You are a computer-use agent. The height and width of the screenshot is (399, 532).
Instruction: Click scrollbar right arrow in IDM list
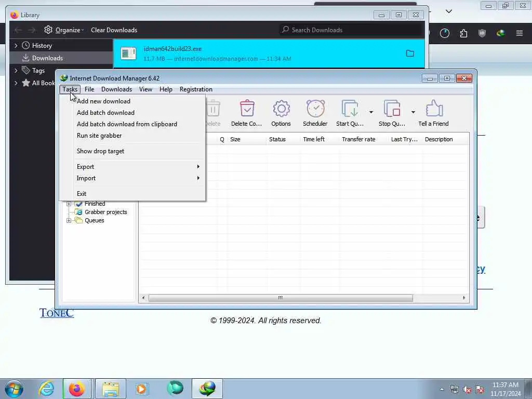click(464, 298)
